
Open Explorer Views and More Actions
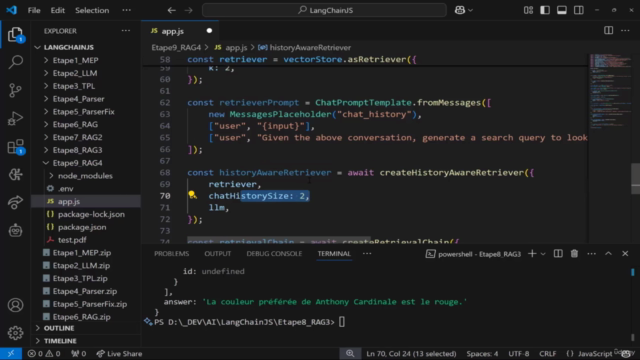point(126,31)
